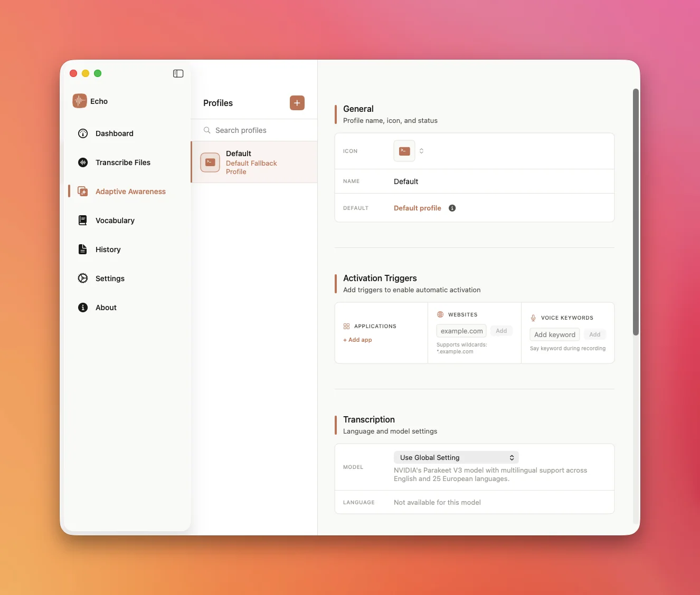Click the vertical scrollbar of settings pane
Screen dimensions: 700x595
636,212
